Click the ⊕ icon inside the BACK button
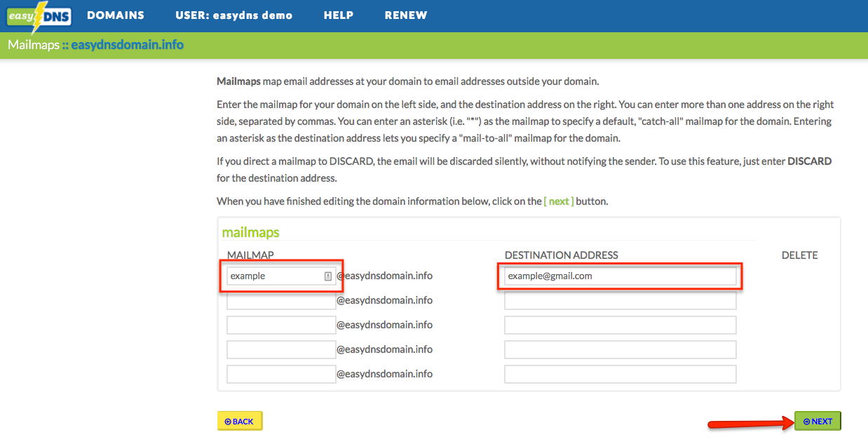Image resolution: width=868 pixels, height=444 pixels. point(229,421)
